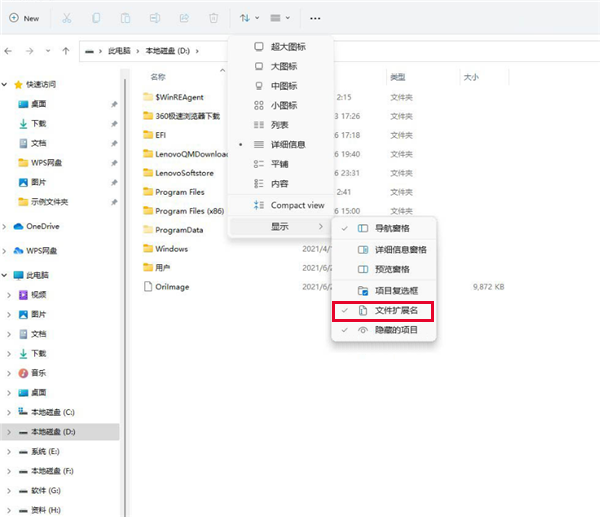Click the Cut scissors icon in toolbar

(66, 18)
